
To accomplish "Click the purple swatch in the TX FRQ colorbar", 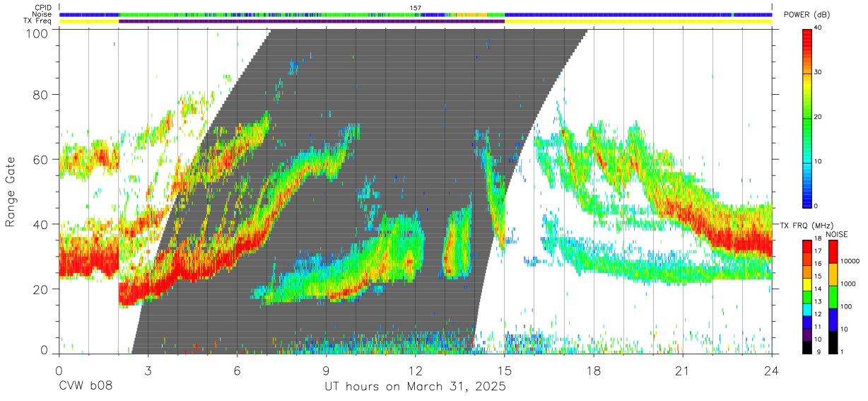I will [807, 333].
